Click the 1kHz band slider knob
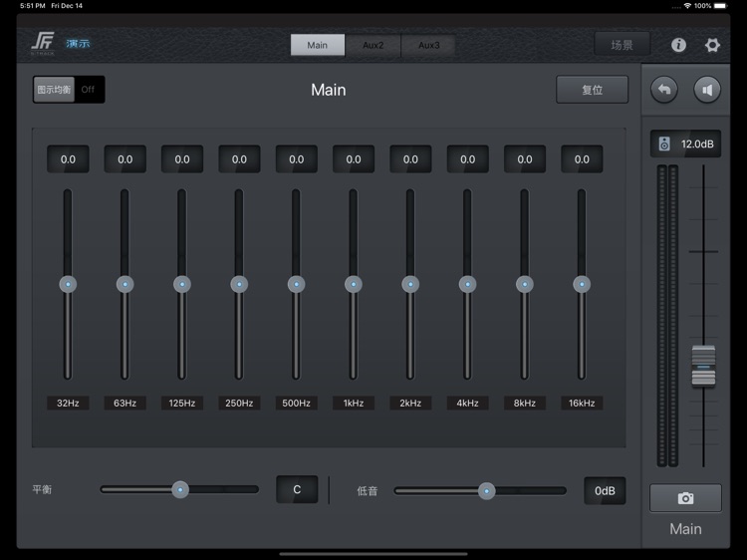Viewport: 747px width, 560px height. [x=354, y=284]
